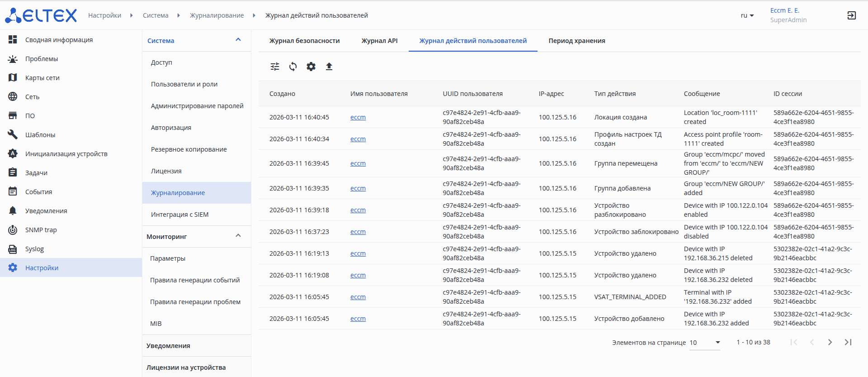Refresh the user actions log
The width and height of the screenshot is (868, 377).
pos(293,67)
